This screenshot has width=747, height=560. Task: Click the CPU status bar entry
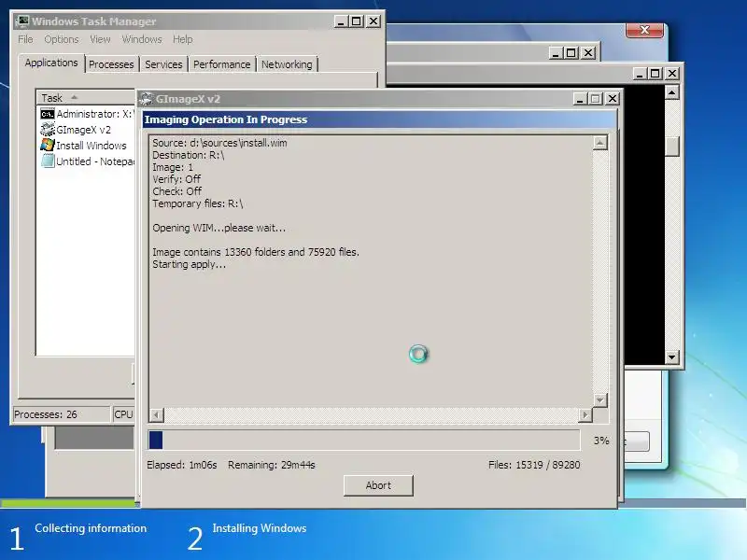(123, 414)
